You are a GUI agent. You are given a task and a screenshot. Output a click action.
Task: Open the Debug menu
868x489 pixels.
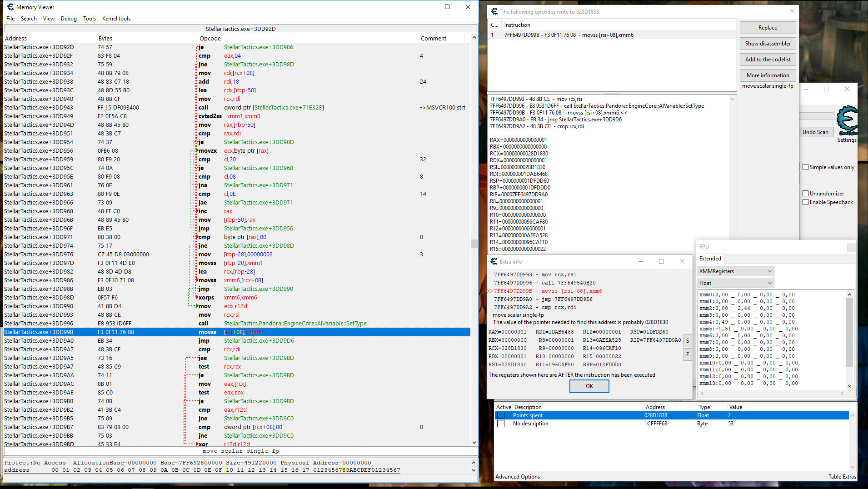click(69, 19)
